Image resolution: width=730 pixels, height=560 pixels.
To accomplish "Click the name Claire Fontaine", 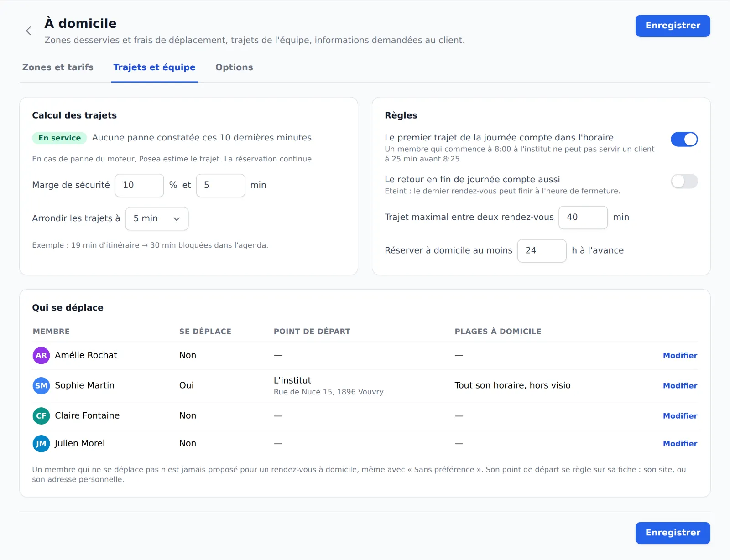I will coord(87,416).
